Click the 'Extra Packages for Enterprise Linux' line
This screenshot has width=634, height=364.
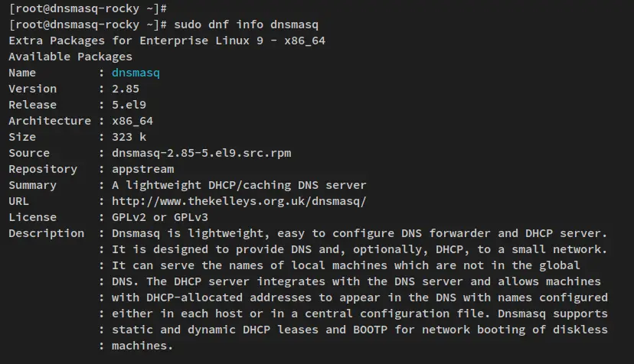[x=166, y=41]
